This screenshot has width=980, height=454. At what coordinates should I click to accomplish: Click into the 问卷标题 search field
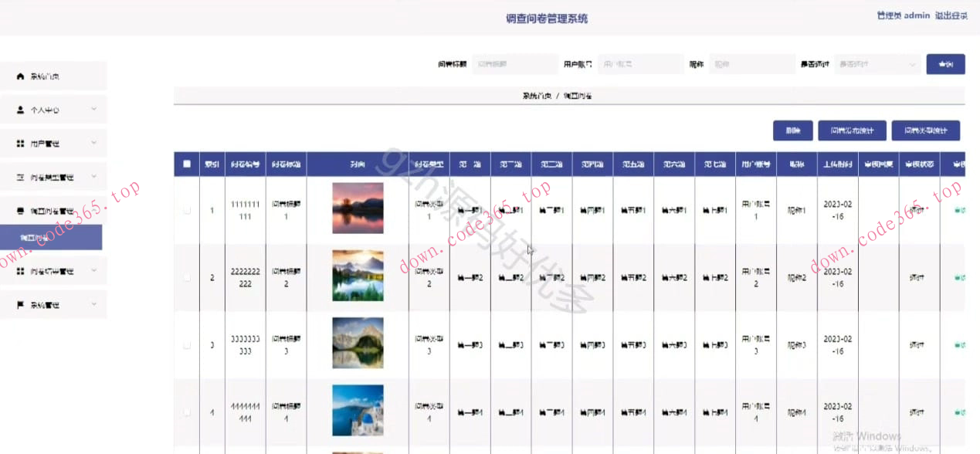point(515,64)
